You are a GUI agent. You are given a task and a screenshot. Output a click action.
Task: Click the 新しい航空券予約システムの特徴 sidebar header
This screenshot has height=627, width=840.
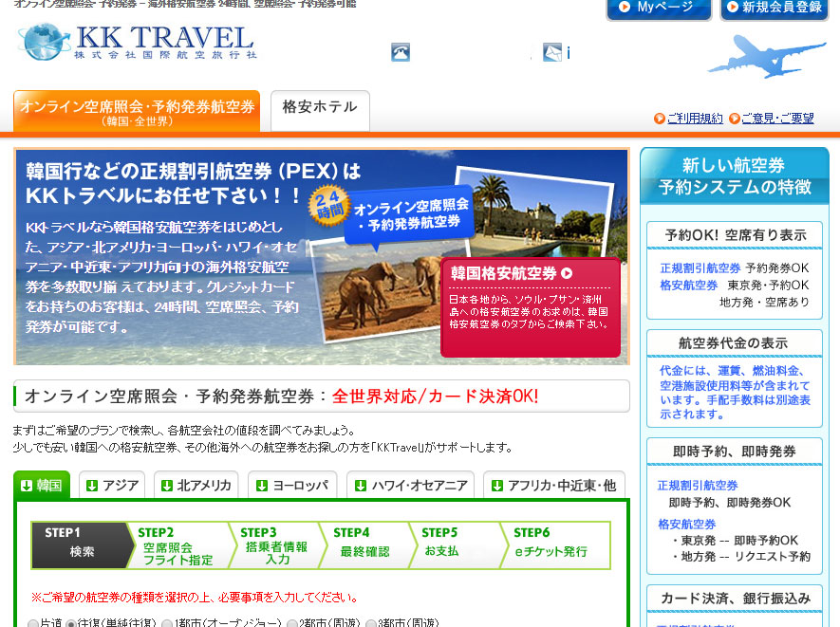point(735,175)
